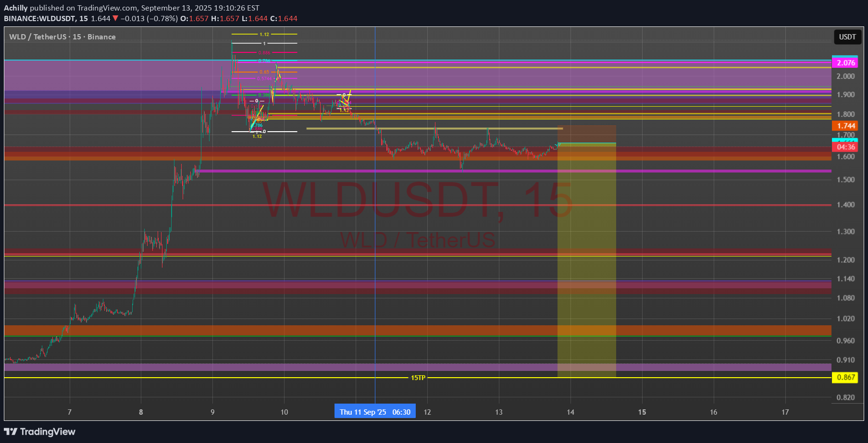Click the magenta 0.5744 Fibonacci level label

[264, 78]
